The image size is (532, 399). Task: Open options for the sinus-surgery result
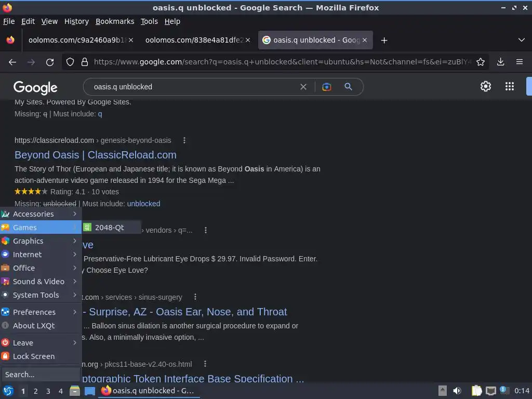[x=195, y=297]
